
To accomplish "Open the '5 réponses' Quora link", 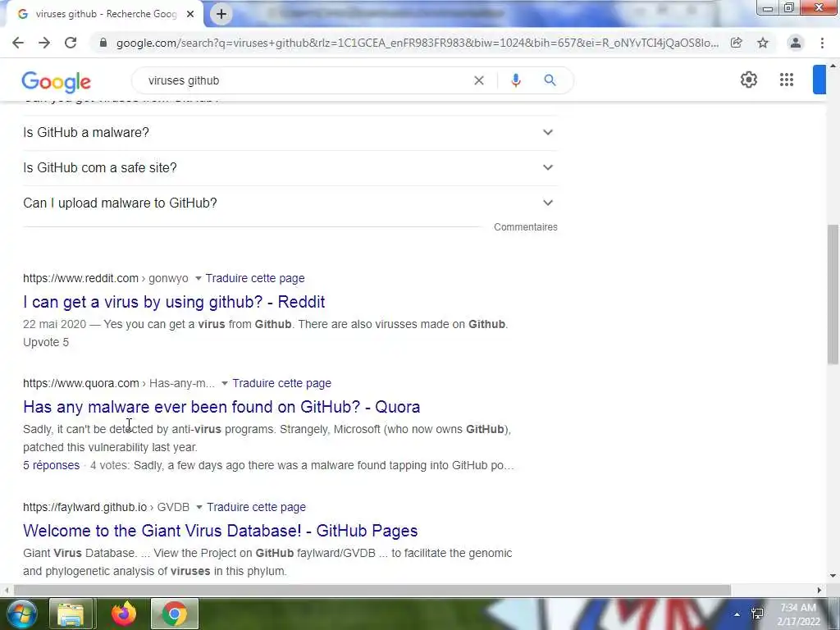I will tap(52, 466).
